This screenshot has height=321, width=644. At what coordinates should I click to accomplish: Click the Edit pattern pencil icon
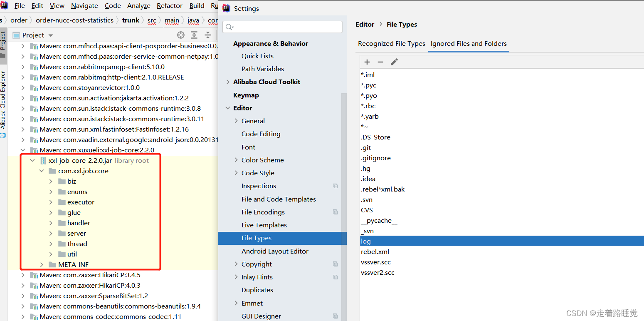point(394,62)
